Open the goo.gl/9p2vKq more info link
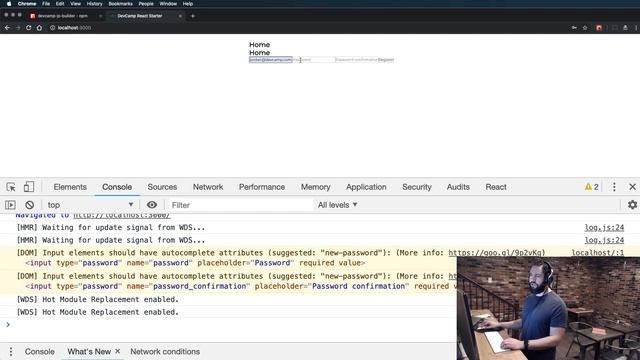640x360 pixels. [x=496, y=253]
